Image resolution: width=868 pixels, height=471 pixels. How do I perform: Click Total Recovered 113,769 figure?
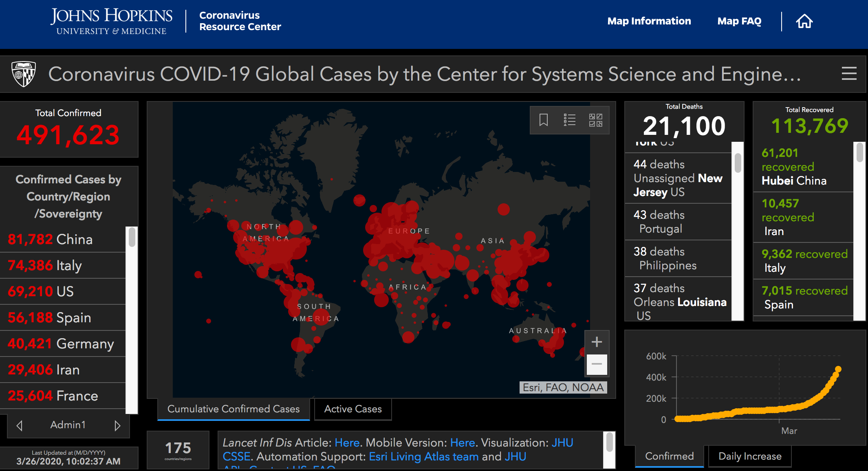pos(809,126)
